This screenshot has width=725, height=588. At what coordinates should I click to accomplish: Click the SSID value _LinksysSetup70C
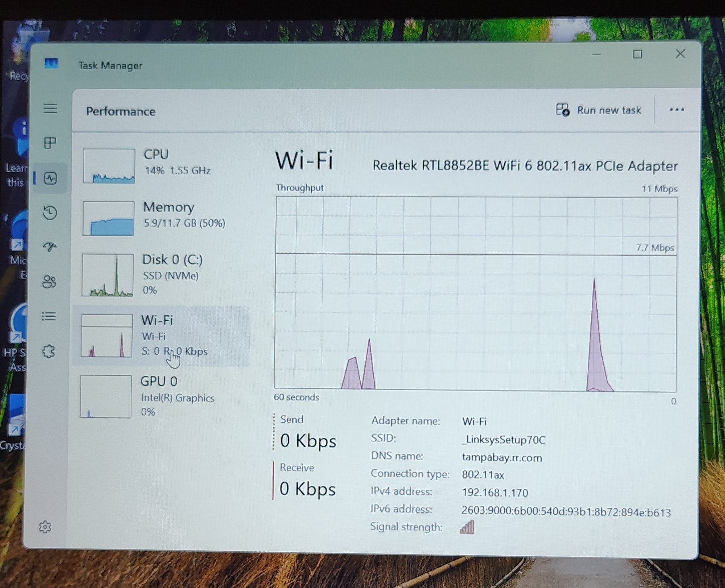tap(503, 439)
